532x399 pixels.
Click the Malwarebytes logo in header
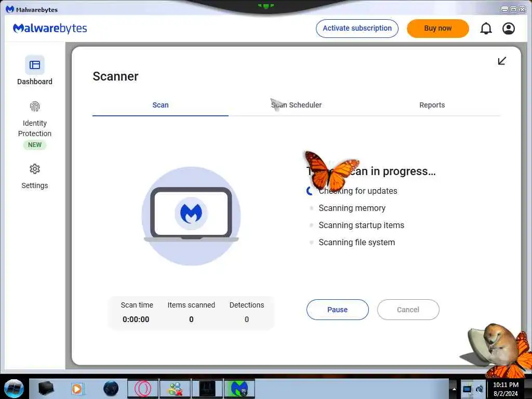point(50,28)
